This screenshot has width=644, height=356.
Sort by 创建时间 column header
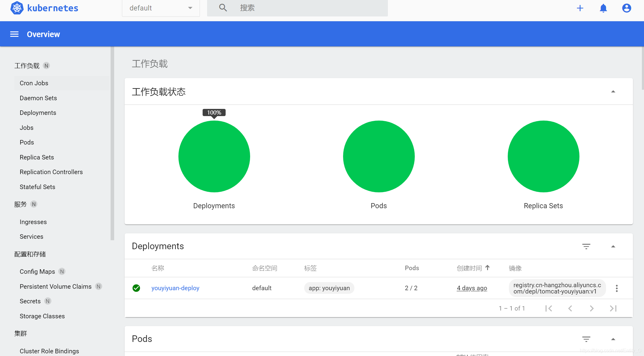point(469,268)
